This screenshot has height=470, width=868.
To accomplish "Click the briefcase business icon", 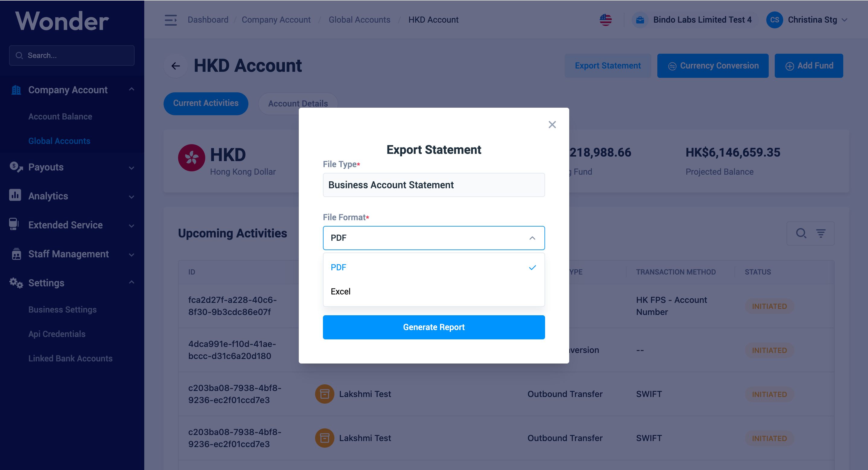I will 640,20.
